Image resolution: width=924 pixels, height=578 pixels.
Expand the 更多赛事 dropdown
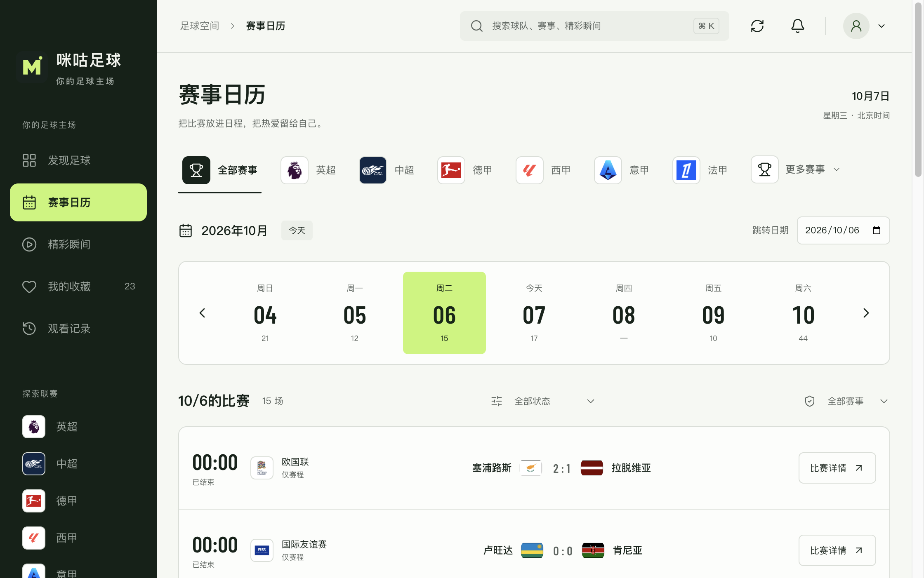pos(796,169)
